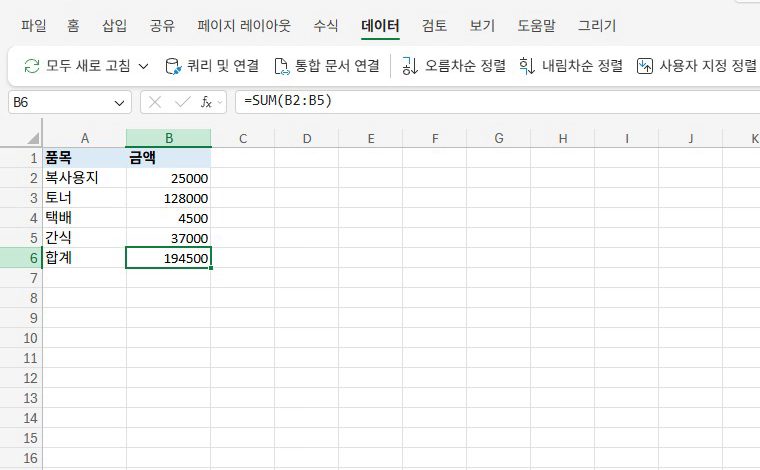Open Queries and Connections (쿼리 및 연결)

pos(212,65)
